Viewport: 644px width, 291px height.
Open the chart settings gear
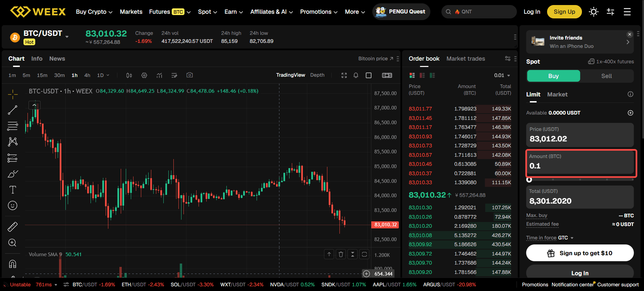(144, 75)
